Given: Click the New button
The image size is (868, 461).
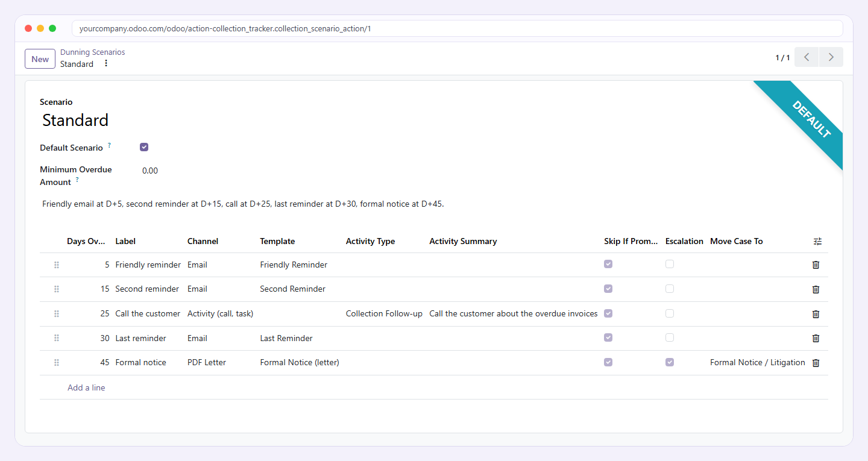Looking at the screenshot, I should point(40,59).
